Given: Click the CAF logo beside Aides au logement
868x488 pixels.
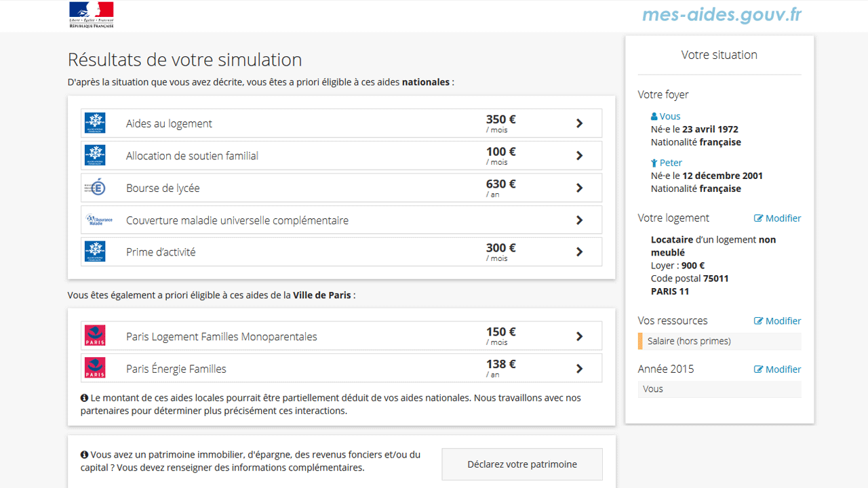Looking at the screenshot, I should [x=95, y=123].
